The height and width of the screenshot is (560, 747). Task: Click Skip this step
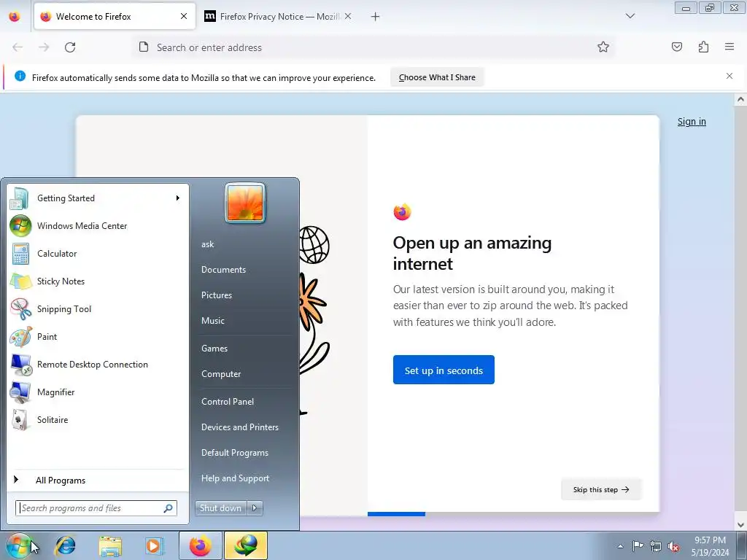(601, 489)
